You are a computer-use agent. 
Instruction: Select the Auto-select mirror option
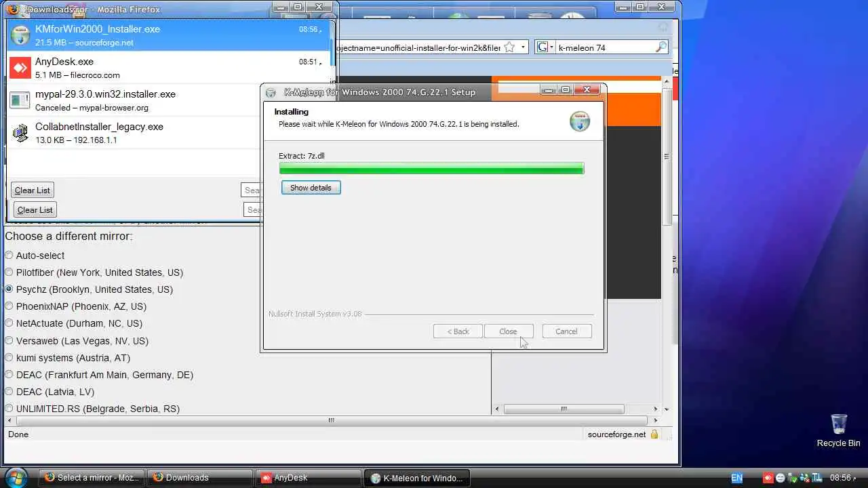click(9, 256)
